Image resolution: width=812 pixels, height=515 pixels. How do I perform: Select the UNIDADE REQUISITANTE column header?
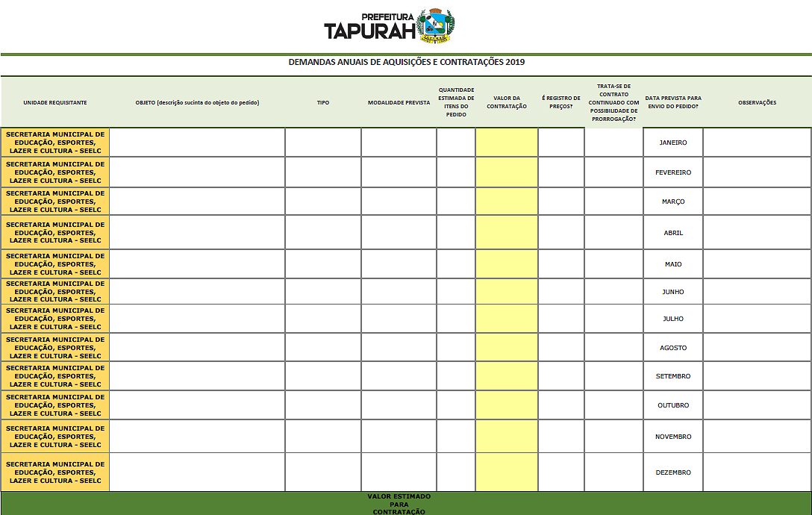click(55, 102)
